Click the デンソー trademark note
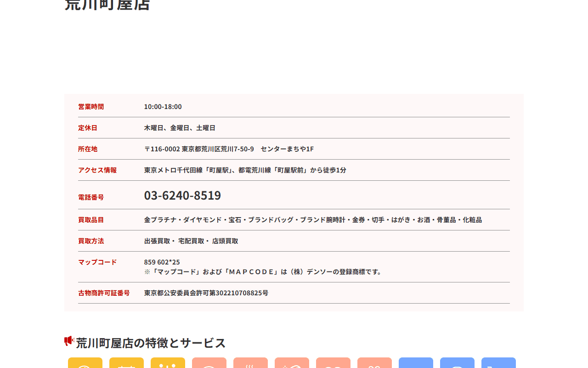 pos(264,272)
